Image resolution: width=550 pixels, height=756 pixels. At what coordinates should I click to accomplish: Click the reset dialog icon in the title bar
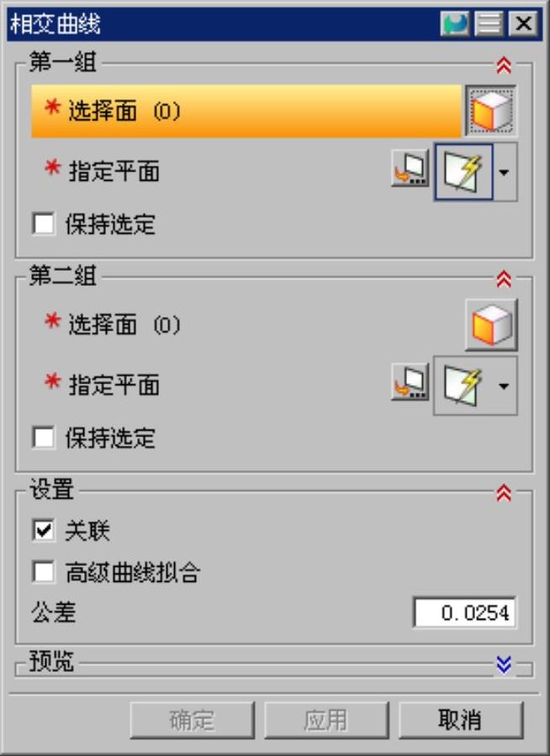(x=455, y=24)
